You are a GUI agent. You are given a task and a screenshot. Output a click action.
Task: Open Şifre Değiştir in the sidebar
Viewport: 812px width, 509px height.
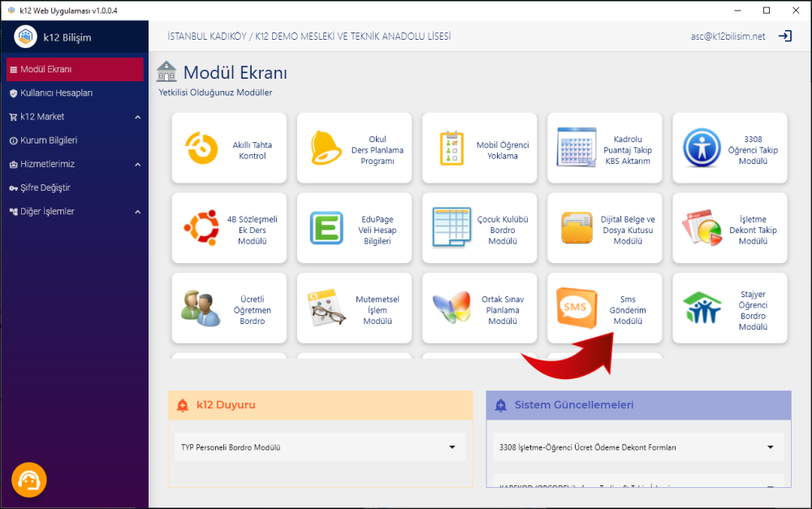pos(75,188)
